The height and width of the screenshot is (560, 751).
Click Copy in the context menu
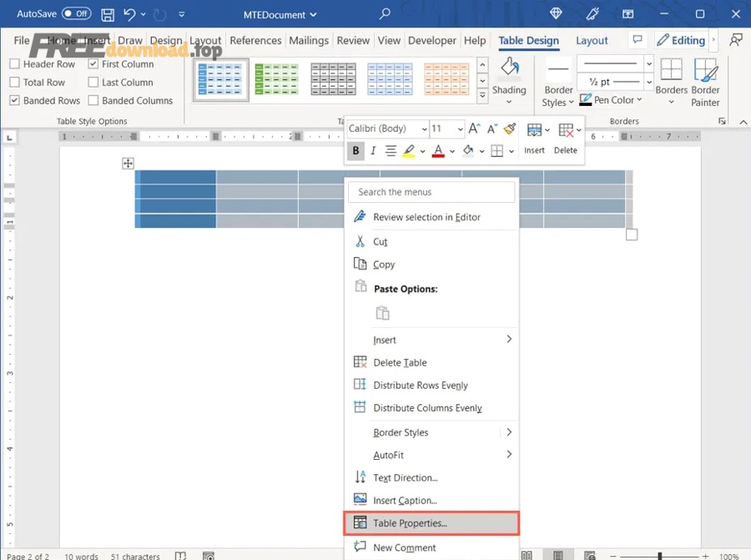coord(431,265)
